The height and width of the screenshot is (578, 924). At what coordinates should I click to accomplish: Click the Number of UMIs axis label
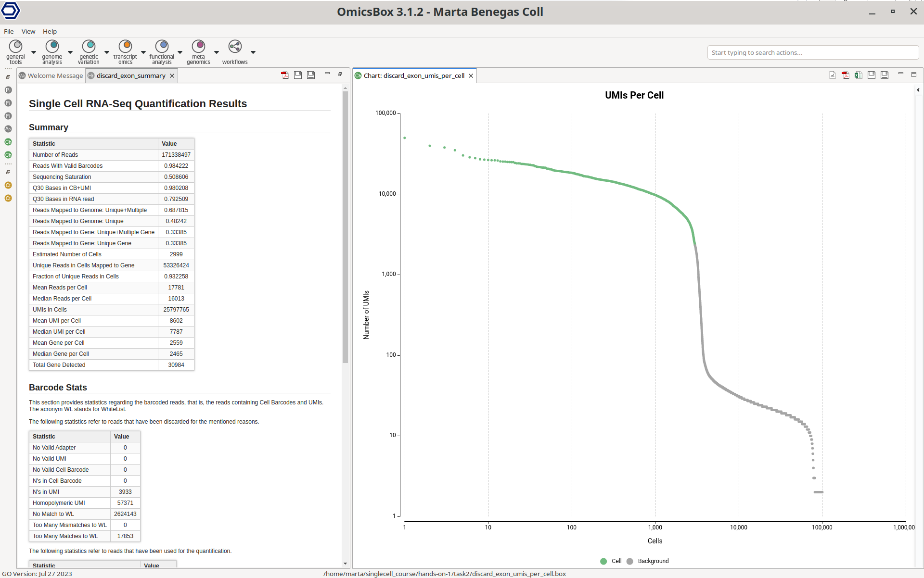366,315
